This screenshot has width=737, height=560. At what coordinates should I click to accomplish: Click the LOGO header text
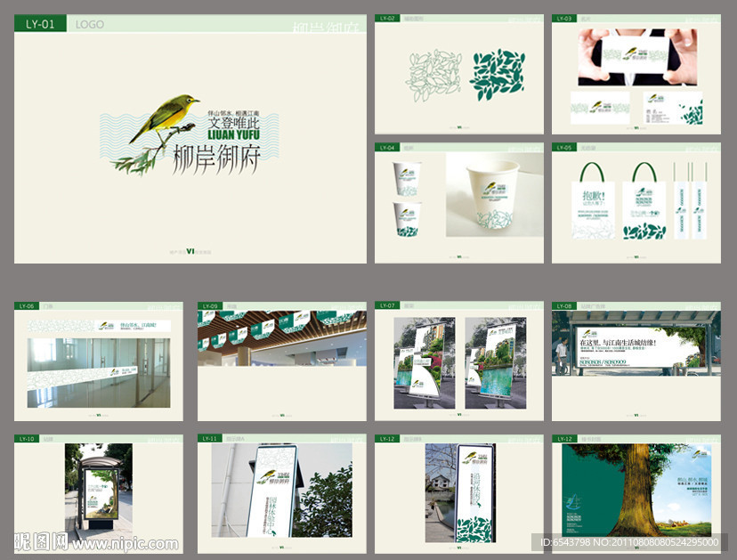click(x=89, y=24)
